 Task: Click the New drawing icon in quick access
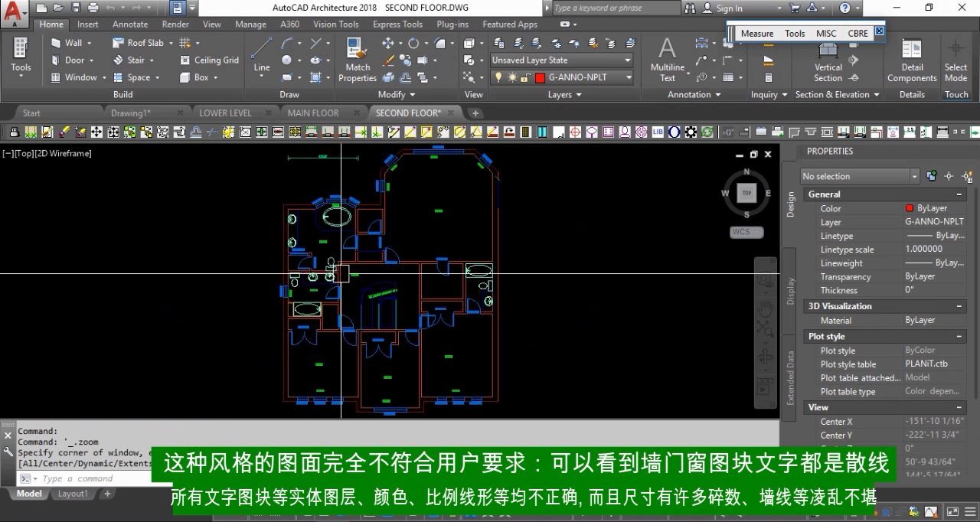click(x=41, y=8)
